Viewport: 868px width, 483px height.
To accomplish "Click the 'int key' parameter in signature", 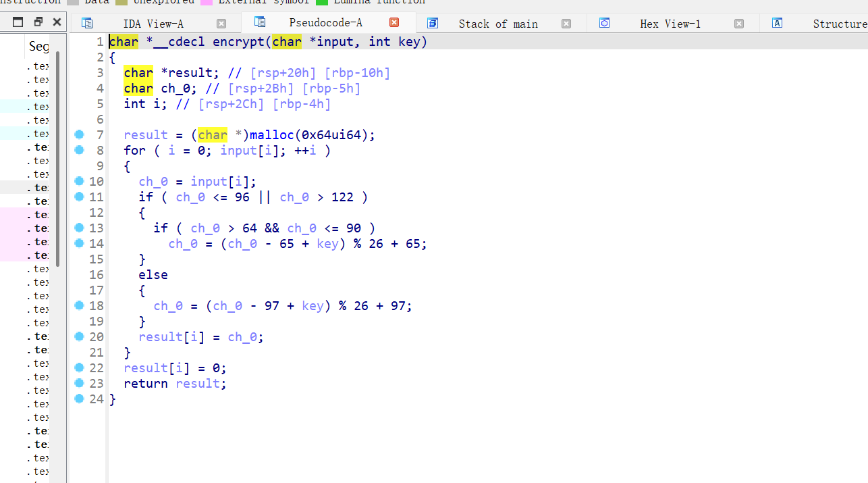I will coord(394,42).
